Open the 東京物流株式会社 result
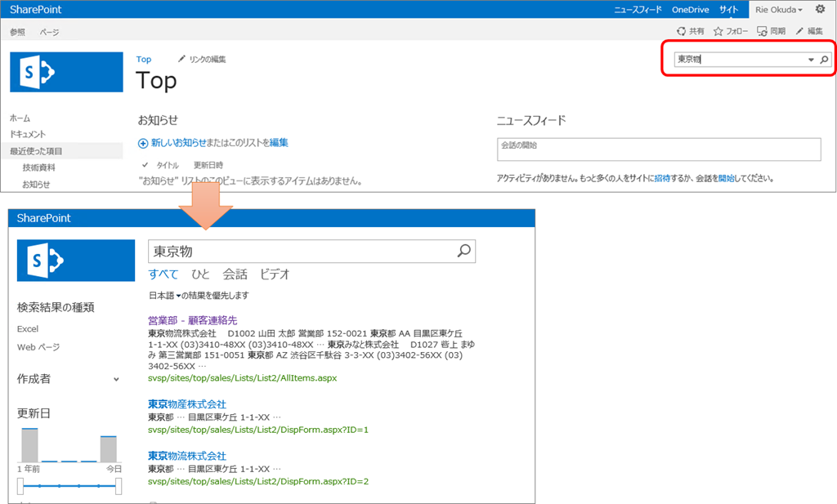This screenshot has width=837, height=504. 187,456
